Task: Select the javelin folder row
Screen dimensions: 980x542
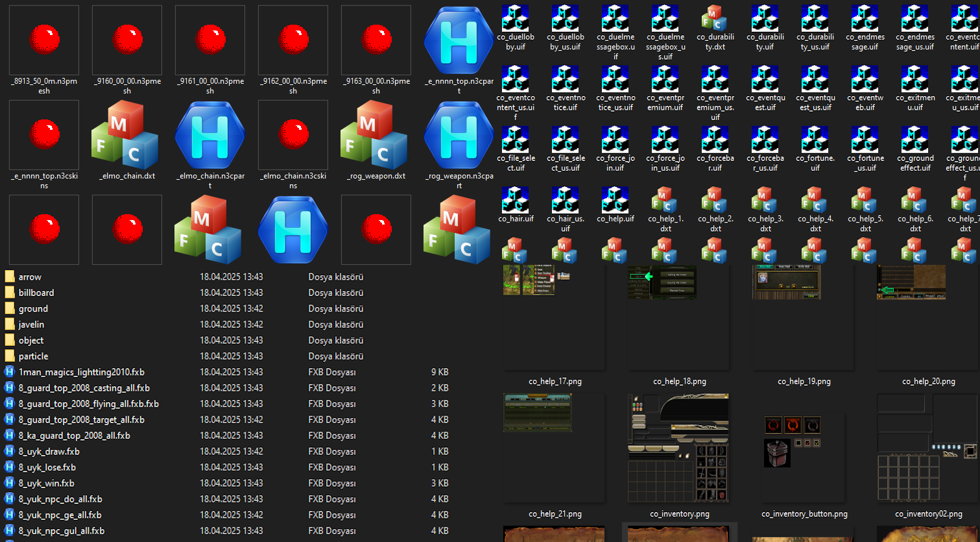Action: [31, 325]
